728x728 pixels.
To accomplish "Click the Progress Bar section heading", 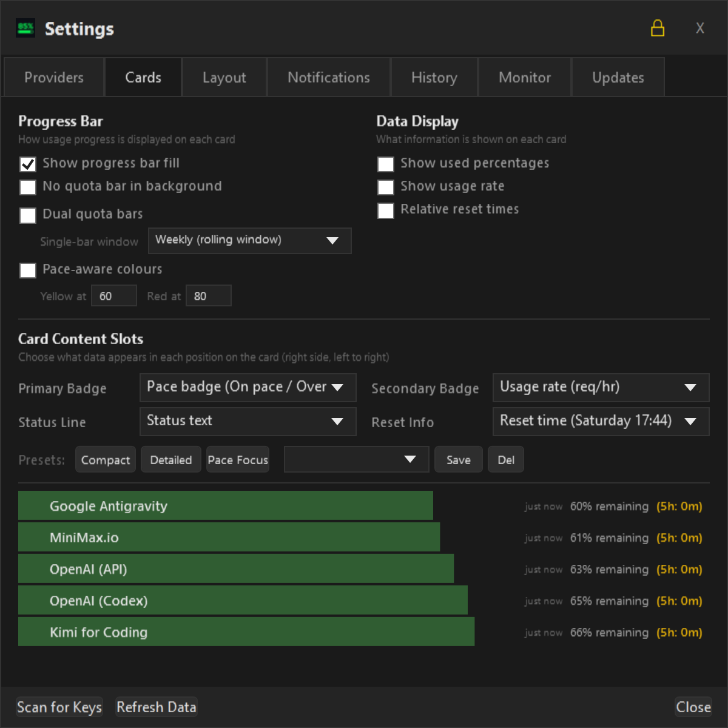I will pos(61,121).
